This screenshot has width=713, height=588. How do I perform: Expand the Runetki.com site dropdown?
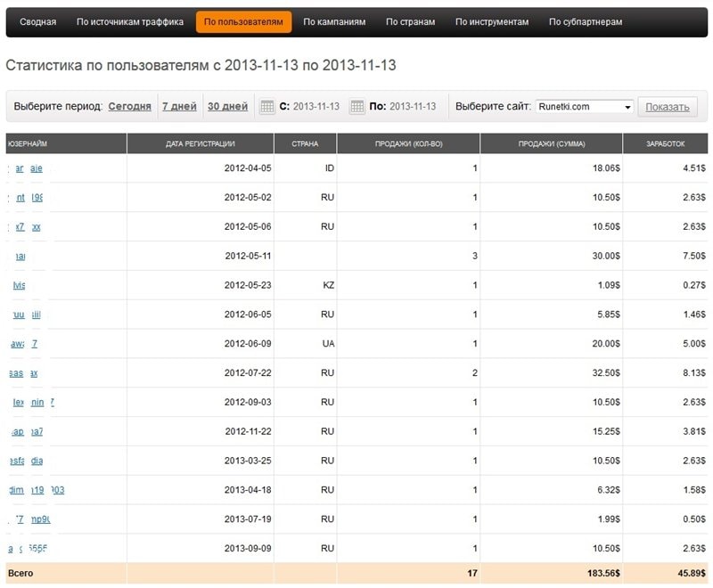(x=627, y=107)
